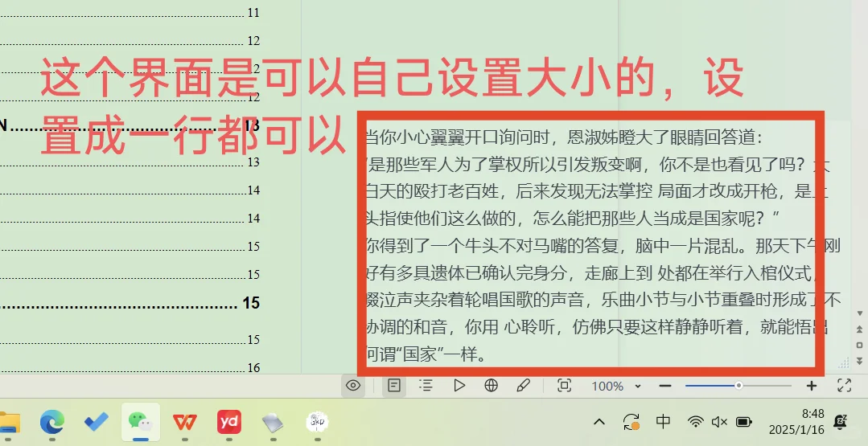Click text line 是那些军人为了掌权所以引发叛变啊
868x446 pixels.
tap(598, 164)
